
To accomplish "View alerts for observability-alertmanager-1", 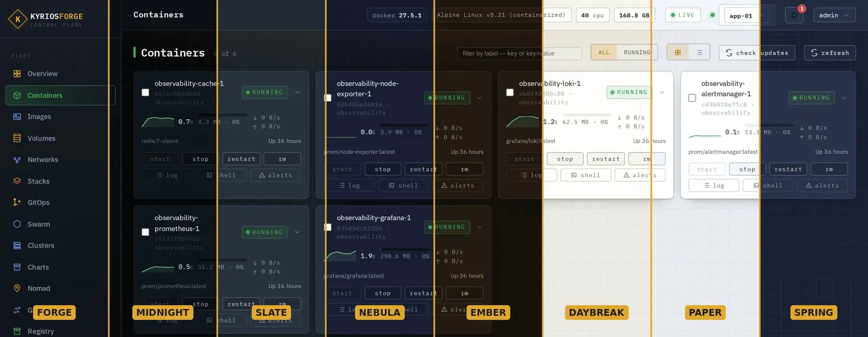I will pyautogui.click(x=822, y=185).
